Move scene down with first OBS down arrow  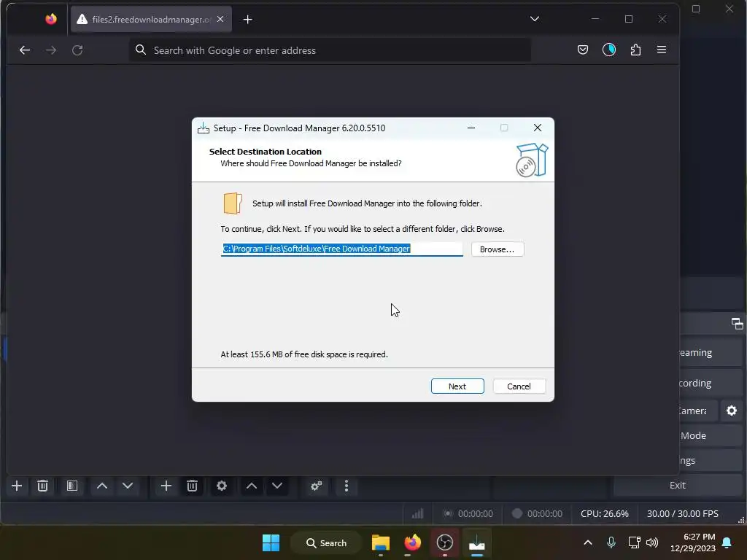coord(128,486)
